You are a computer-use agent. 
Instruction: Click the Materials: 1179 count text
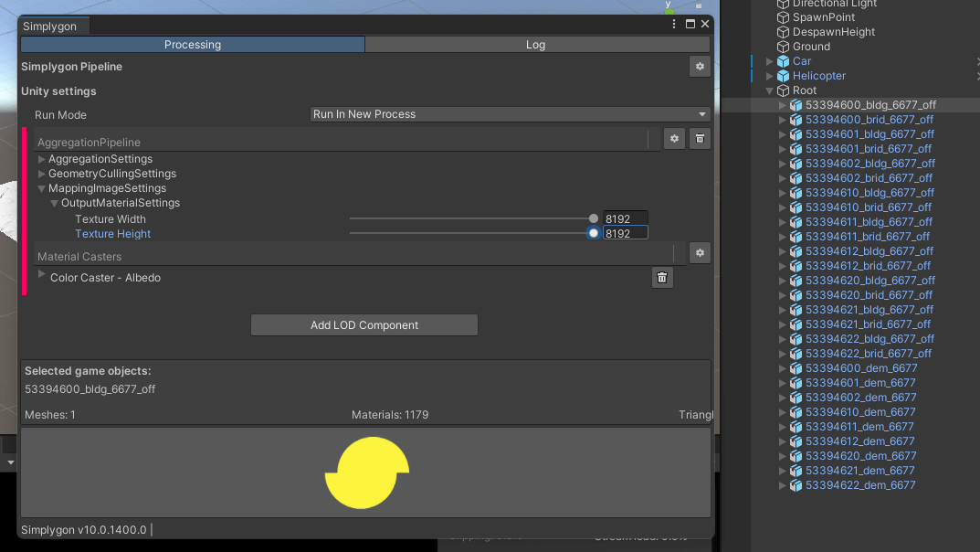[x=390, y=415]
